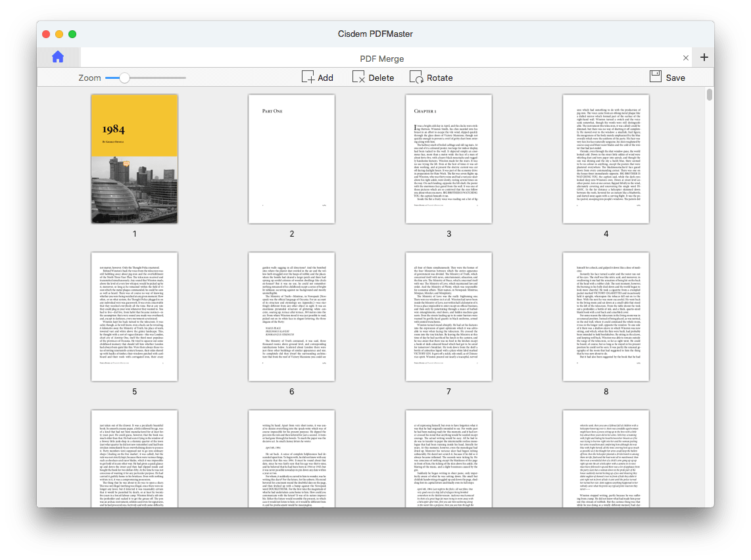The width and height of the screenshot is (751, 560).
Task: Select the page 6 thumbnail
Action: 291,316
